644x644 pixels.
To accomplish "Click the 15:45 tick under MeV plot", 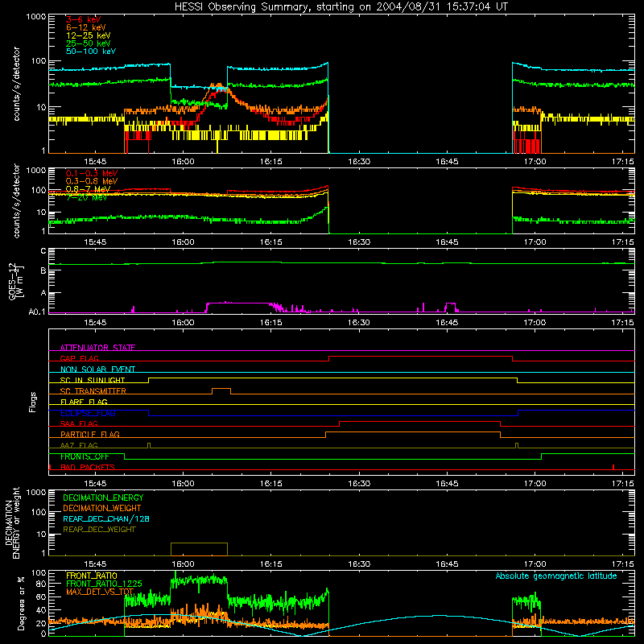I will pyautogui.click(x=95, y=242).
